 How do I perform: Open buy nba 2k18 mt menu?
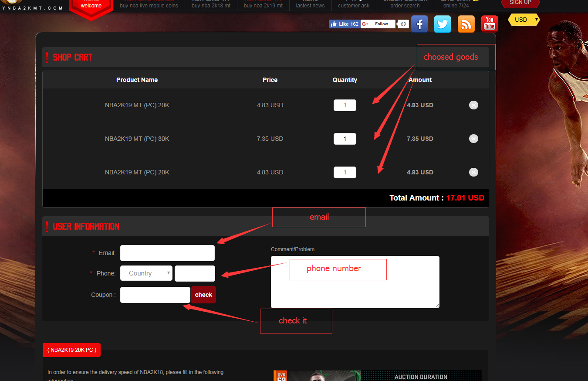point(211,4)
